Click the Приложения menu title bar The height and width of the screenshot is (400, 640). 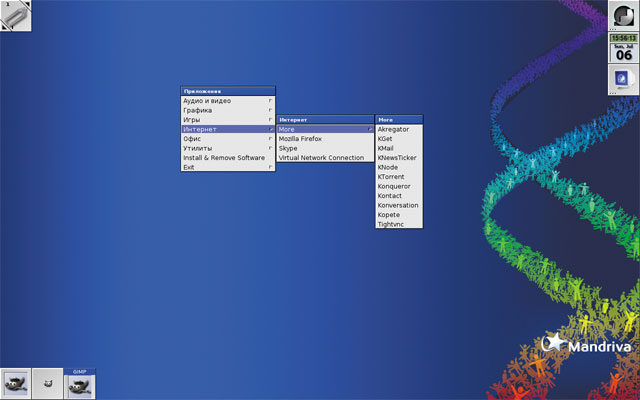point(228,91)
